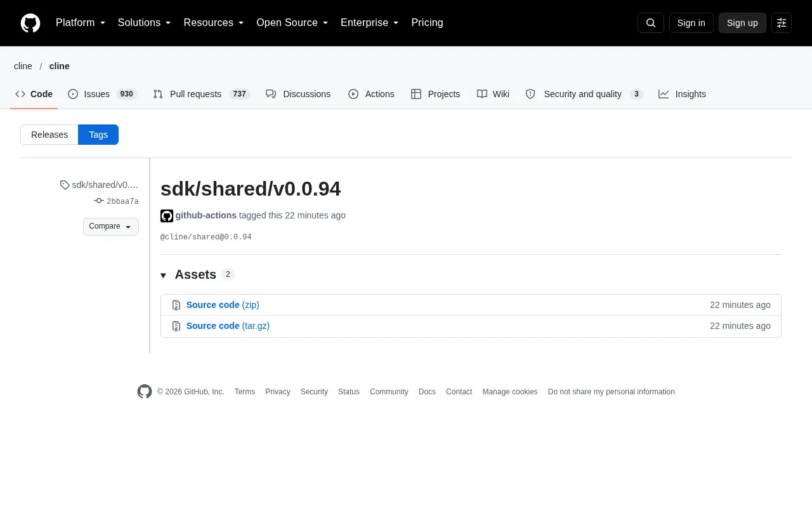The image size is (812, 508).
Task: Open Security and quality tab
Action: 584,94
